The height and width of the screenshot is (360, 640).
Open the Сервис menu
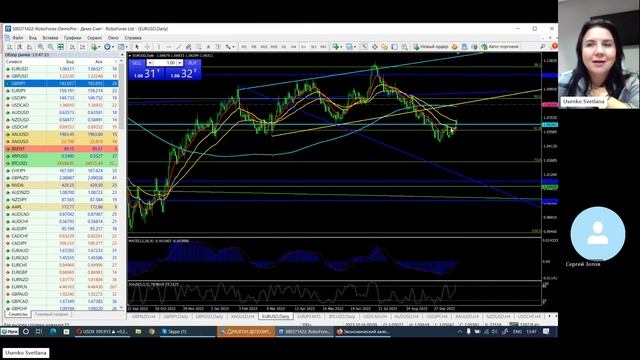95,38
